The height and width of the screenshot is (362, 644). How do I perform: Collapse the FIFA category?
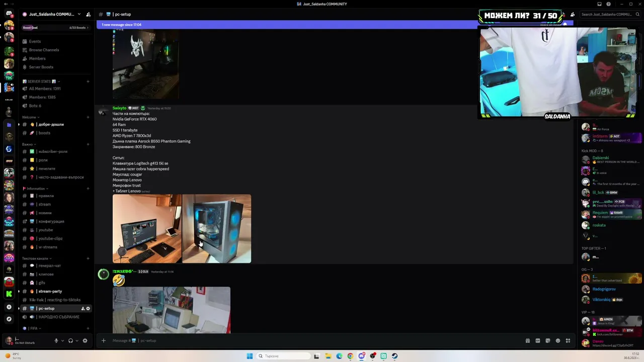tap(33, 328)
